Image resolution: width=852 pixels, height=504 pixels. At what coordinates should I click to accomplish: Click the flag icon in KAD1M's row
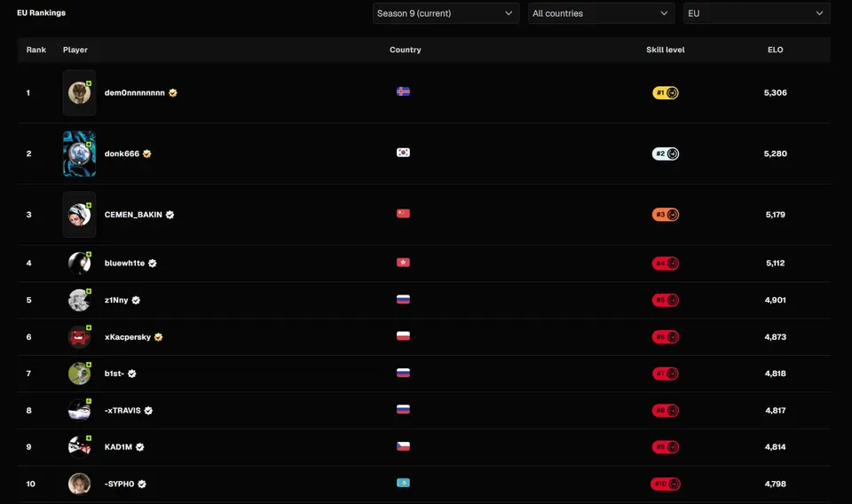(x=403, y=446)
